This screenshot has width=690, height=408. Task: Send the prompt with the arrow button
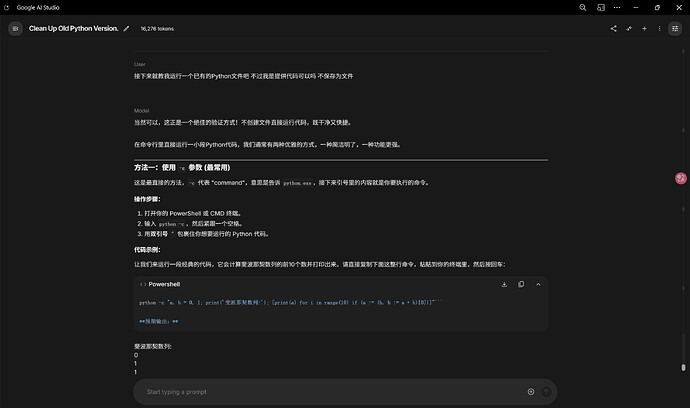coord(546,392)
